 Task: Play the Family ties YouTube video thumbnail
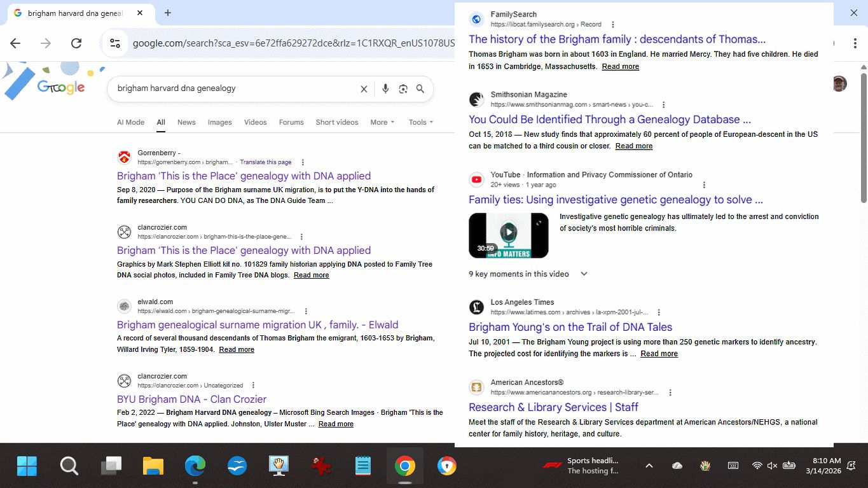508,235
